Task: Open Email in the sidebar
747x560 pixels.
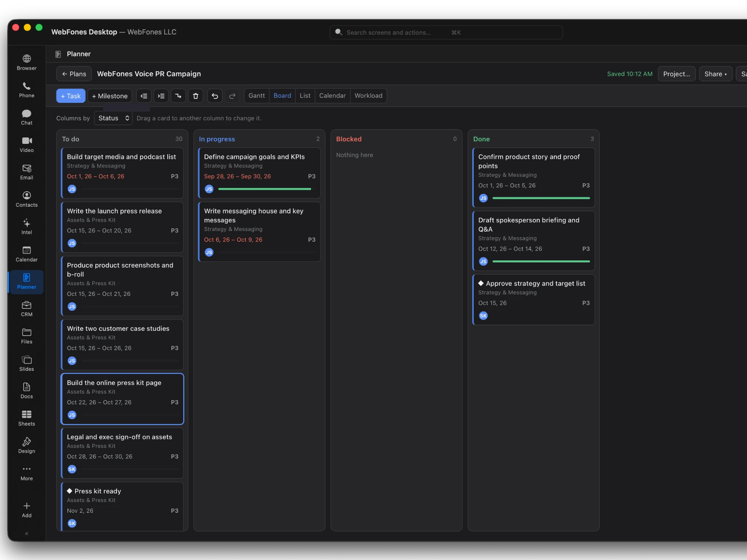Action: pos(27,172)
